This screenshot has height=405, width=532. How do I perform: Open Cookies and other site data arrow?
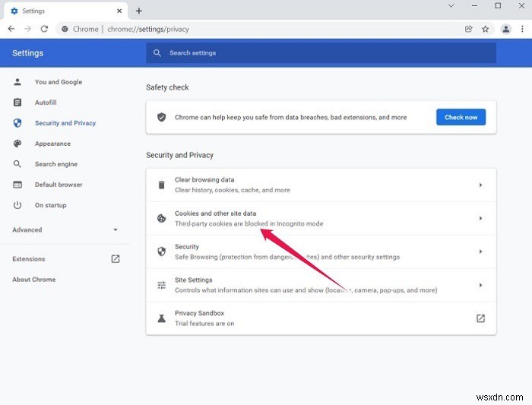click(x=480, y=218)
